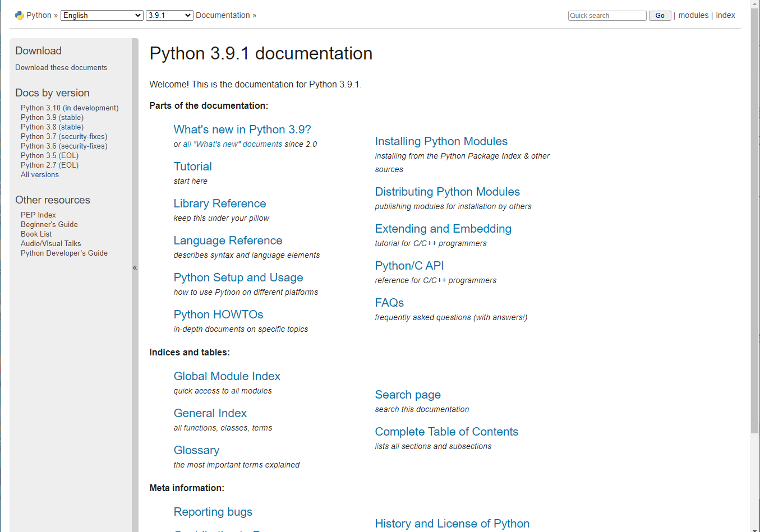Open the Tutorial link
Screen dimensions: 760x532
pos(192,166)
